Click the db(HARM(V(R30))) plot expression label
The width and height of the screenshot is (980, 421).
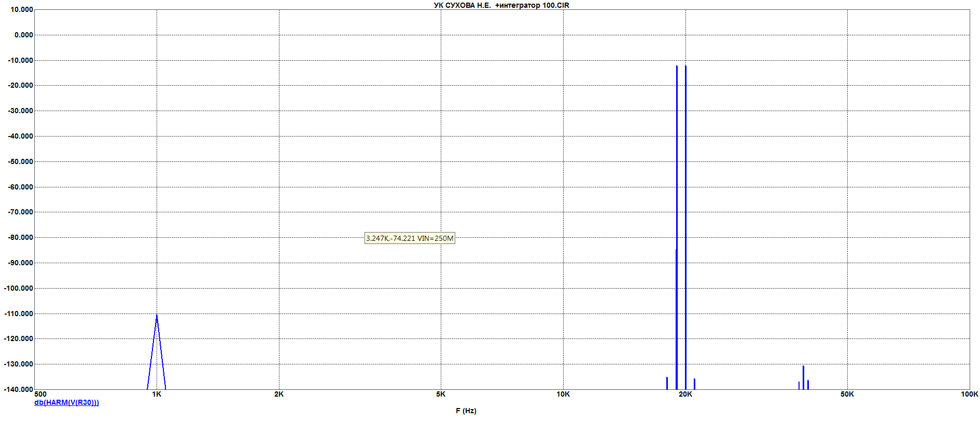coord(66,402)
